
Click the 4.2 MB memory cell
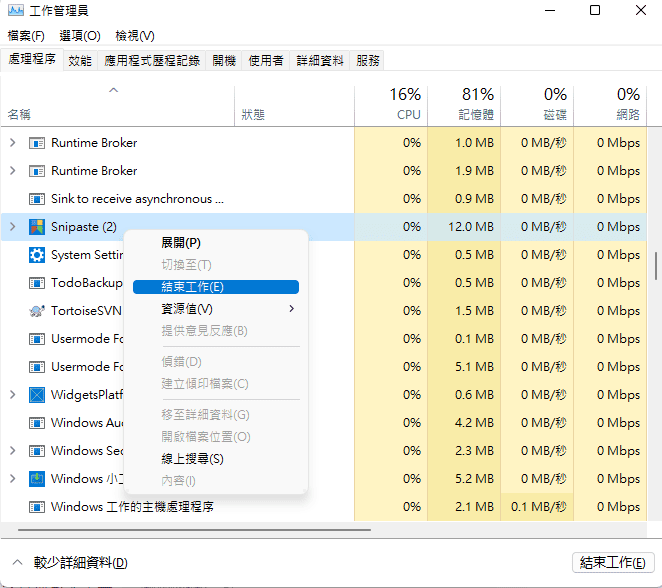(464, 423)
